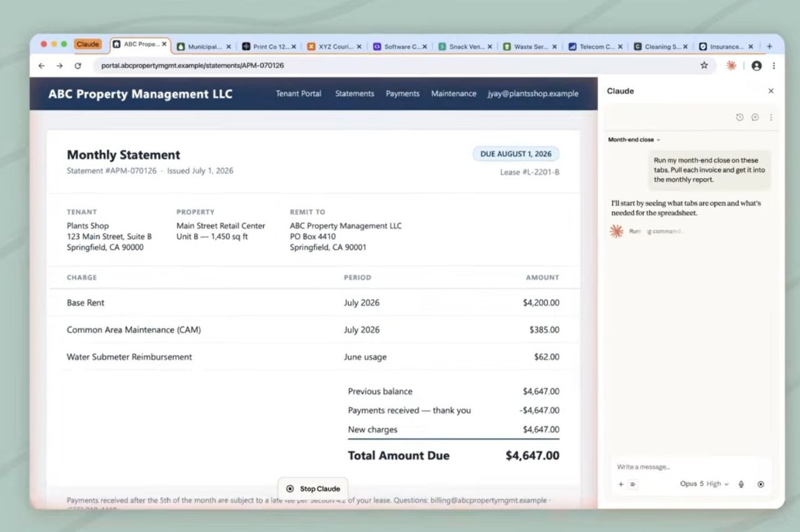Screen dimensions: 800x532
Task: Click the Lease #L-2201-B text
Action: coord(529,172)
